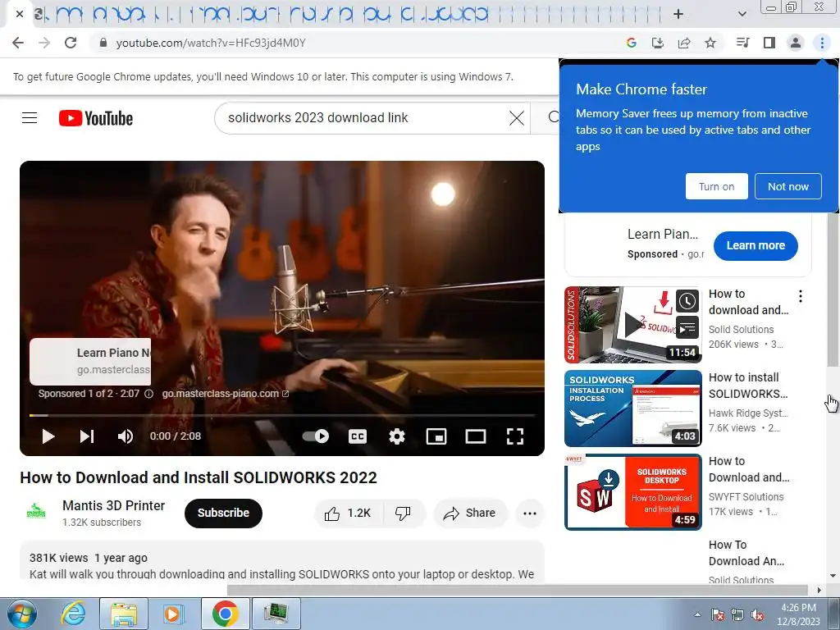Launch Internet Explorer from taskbar
This screenshot has height=630, width=840.
tap(72, 614)
